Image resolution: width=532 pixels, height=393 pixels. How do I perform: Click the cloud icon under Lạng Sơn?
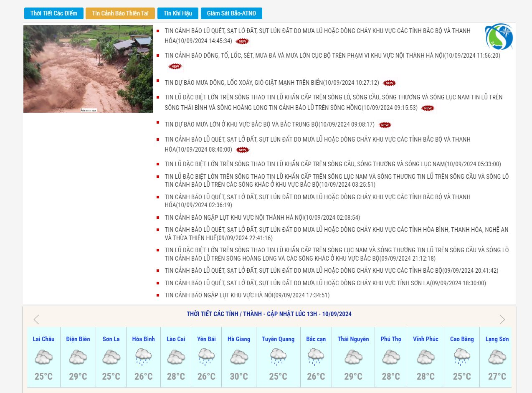497,357
